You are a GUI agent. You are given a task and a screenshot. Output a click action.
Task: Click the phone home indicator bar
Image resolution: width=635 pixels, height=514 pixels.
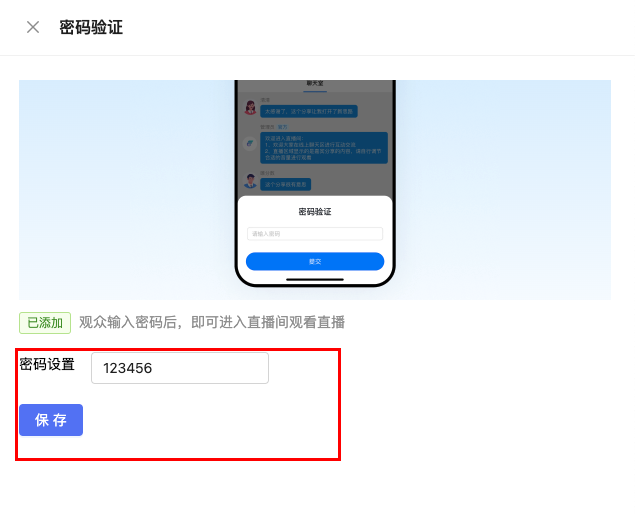tap(315, 279)
